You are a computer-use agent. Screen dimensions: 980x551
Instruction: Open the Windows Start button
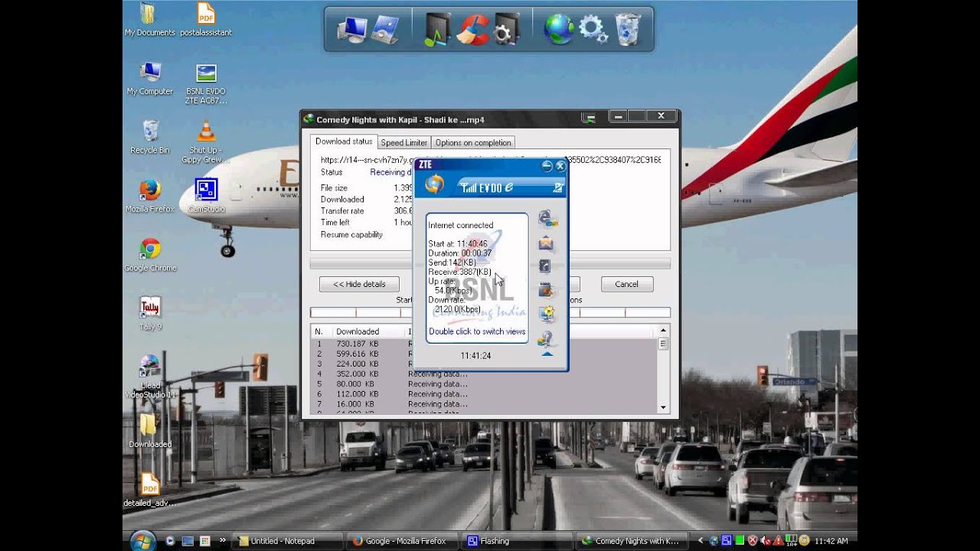[x=142, y=541]
